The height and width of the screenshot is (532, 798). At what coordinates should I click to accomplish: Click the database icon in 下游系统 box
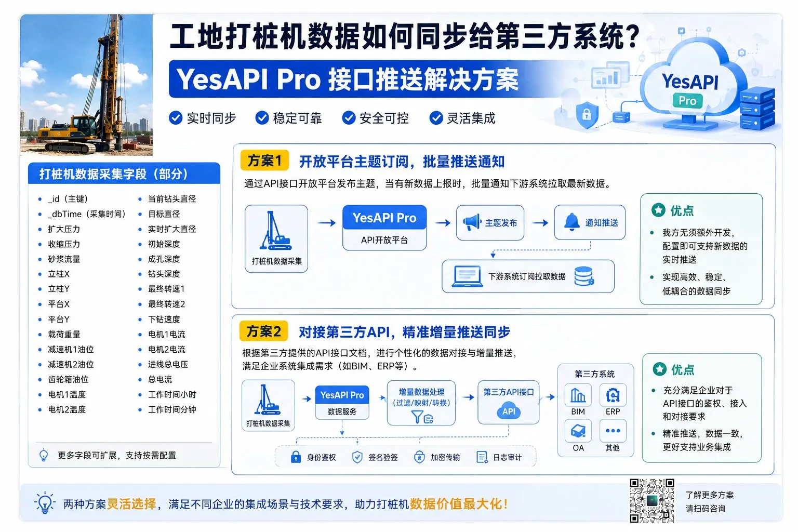584,276
